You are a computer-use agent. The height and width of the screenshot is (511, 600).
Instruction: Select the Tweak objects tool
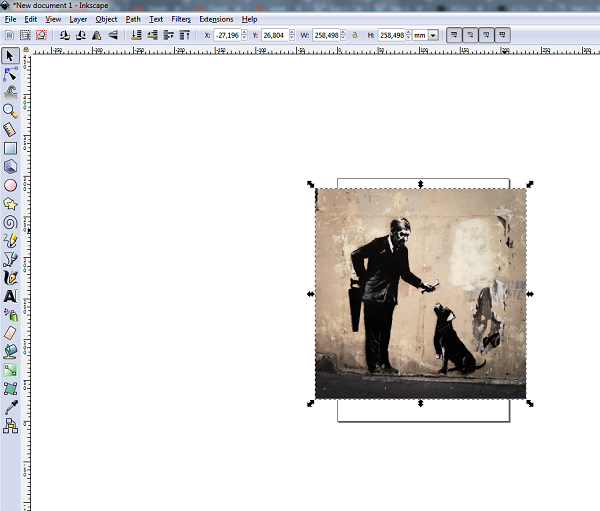coord(10,92)
